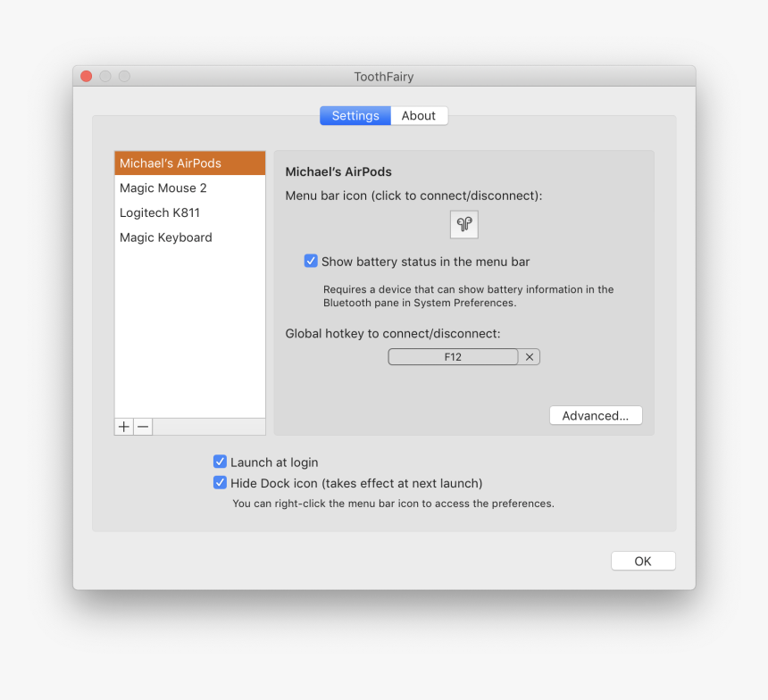The width and height of the screenshot is (768, 700).
Task: Enable Show battery status in the menu bar
Action: coord(311,261)
